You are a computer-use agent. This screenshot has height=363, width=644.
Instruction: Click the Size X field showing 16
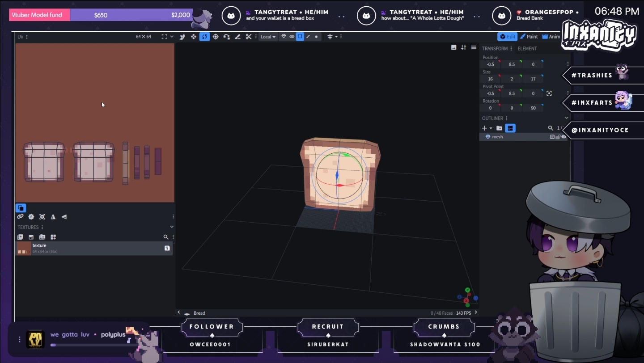pos(491,79)
